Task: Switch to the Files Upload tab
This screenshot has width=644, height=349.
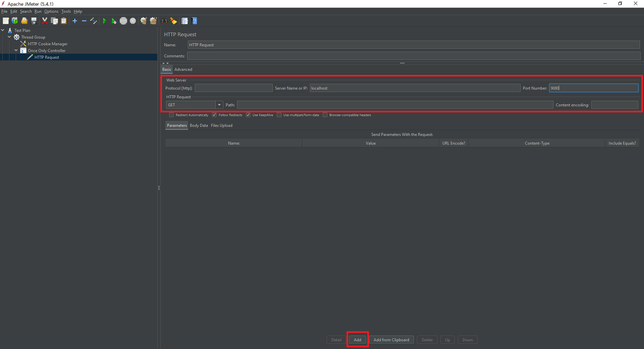Action: 221,125
